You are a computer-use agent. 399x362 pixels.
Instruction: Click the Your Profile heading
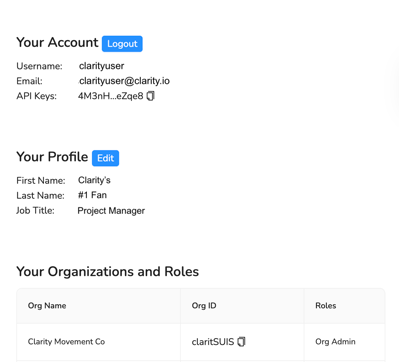[x=52, y=157]
